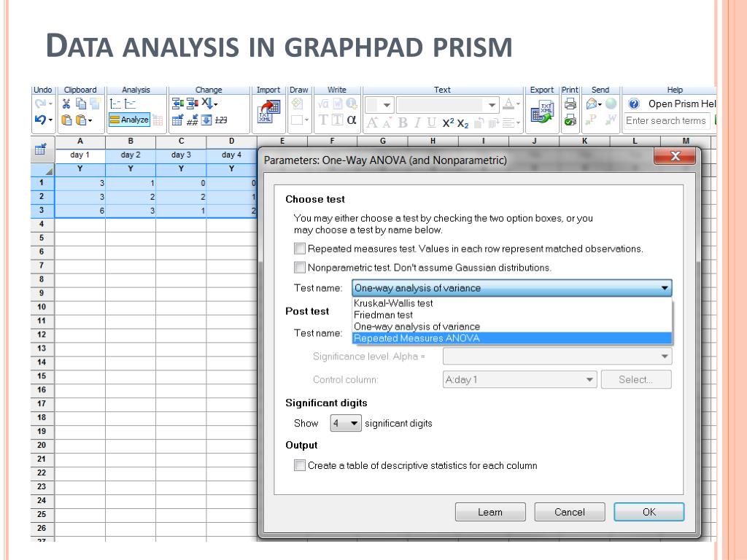Viewport: 747px width, 560px height.
Task: Click the text alignment lines icon
Action: coord(510,122)
